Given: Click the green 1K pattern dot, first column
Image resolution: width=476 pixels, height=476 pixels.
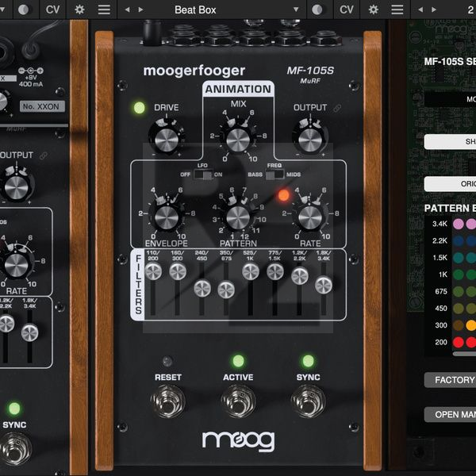Looking at the screenshot, I should pyautogui.click(x=458, y=274).
